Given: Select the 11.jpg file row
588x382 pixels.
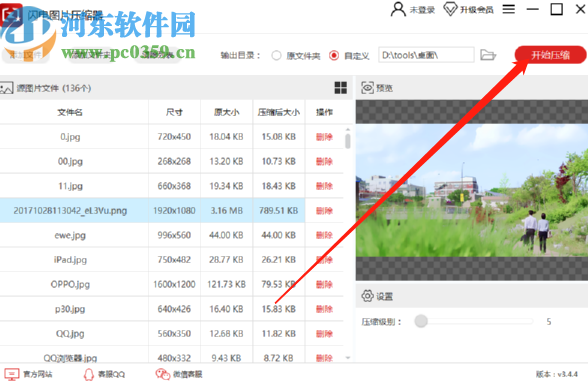Looking at the screenshot, I should pos(171,186).
